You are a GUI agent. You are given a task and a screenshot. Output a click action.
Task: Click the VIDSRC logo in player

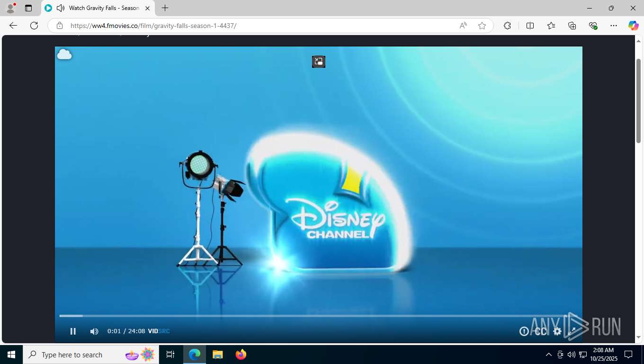[x=159, y=331]
